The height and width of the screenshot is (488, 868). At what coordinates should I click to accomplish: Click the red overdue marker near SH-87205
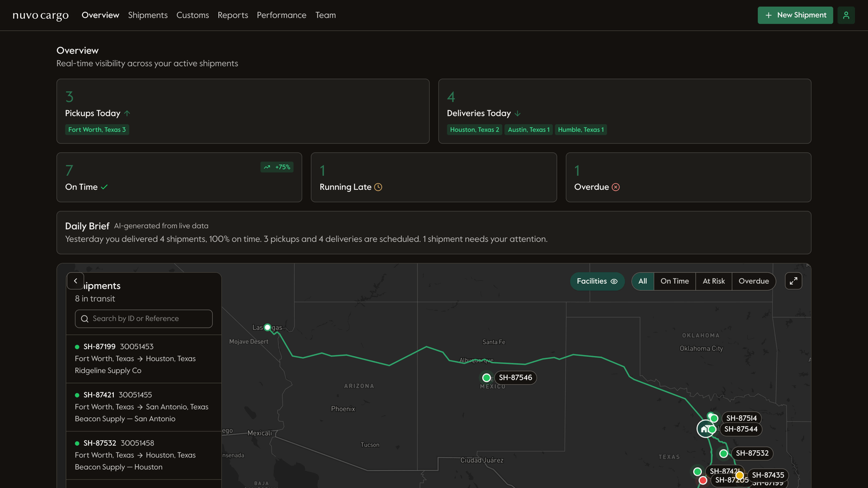(x=703, y=480)
